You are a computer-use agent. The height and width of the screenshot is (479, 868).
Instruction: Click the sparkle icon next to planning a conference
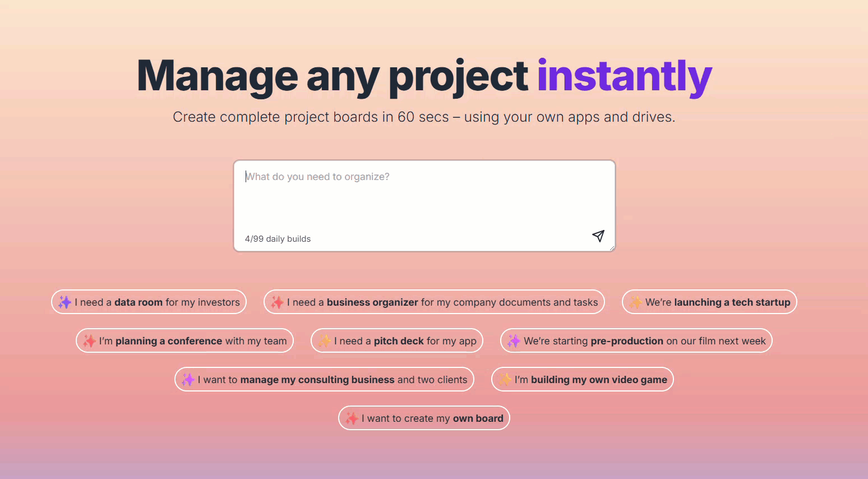pyautogui.click(x=89, y=341)
